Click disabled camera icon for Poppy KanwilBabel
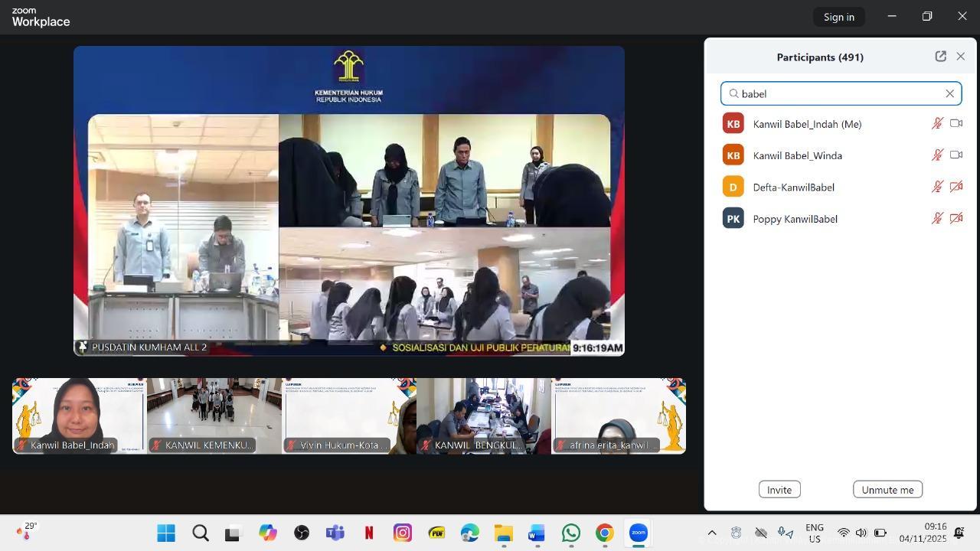The width and height of the screenshot is (980, 551). [x=955, y=218]
